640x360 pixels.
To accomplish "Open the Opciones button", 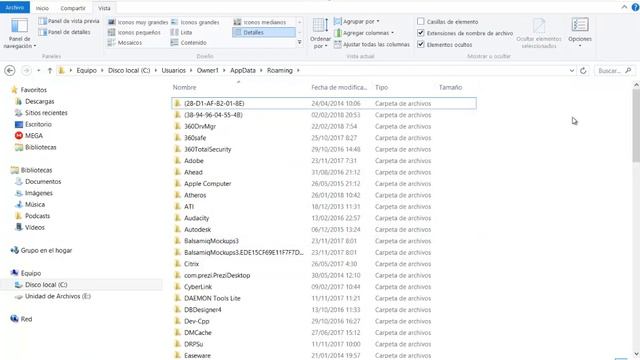I will (580, 32).
